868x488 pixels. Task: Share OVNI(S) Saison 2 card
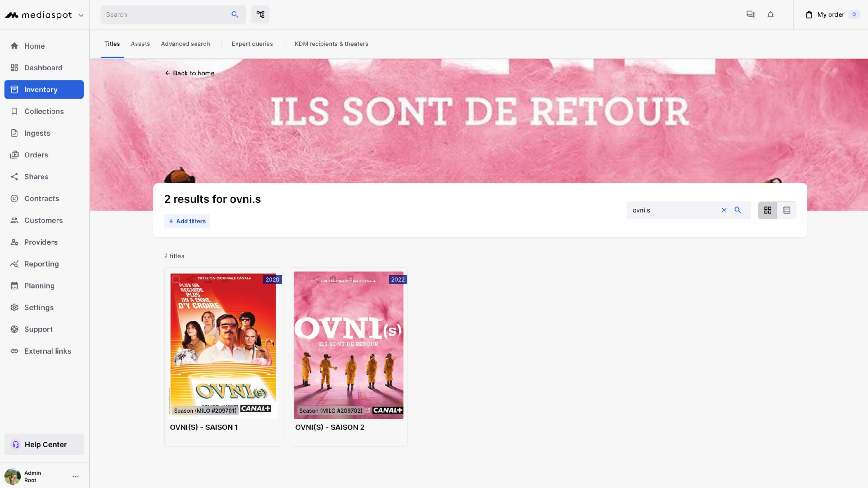[x=316, y=279]
